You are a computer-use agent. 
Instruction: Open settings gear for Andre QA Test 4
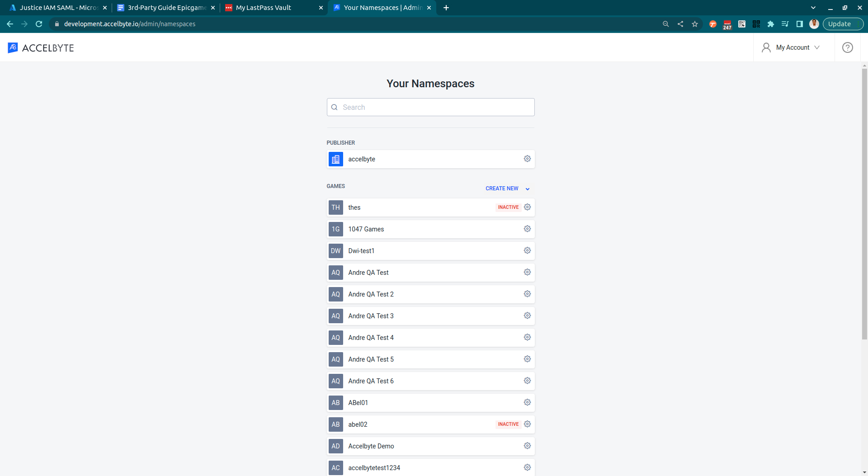coord(527,337)
